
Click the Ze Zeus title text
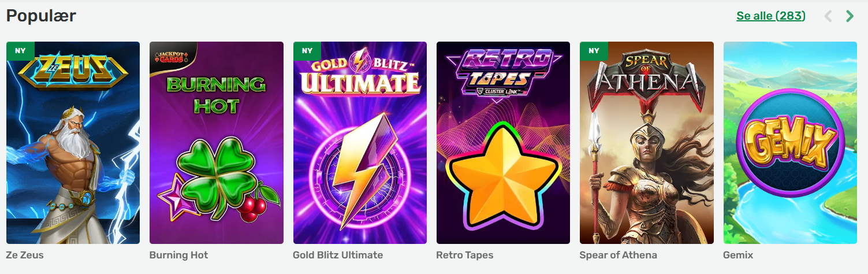pyautogui.click(x=25, y=255)
